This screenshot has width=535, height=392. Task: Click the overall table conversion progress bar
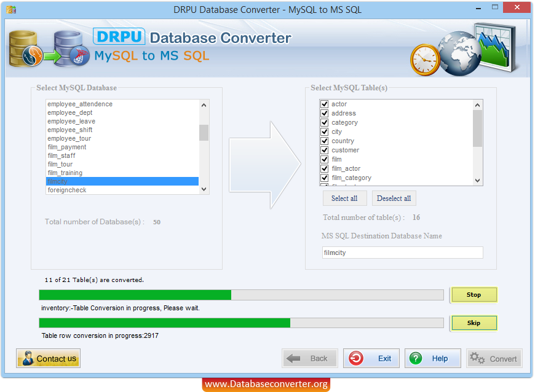[x=241, y=295]
